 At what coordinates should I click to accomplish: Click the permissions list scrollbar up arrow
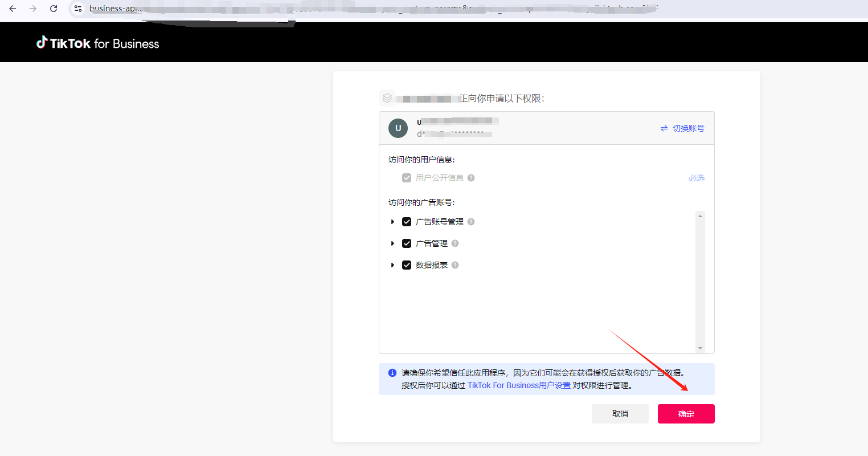coord(701,216)
